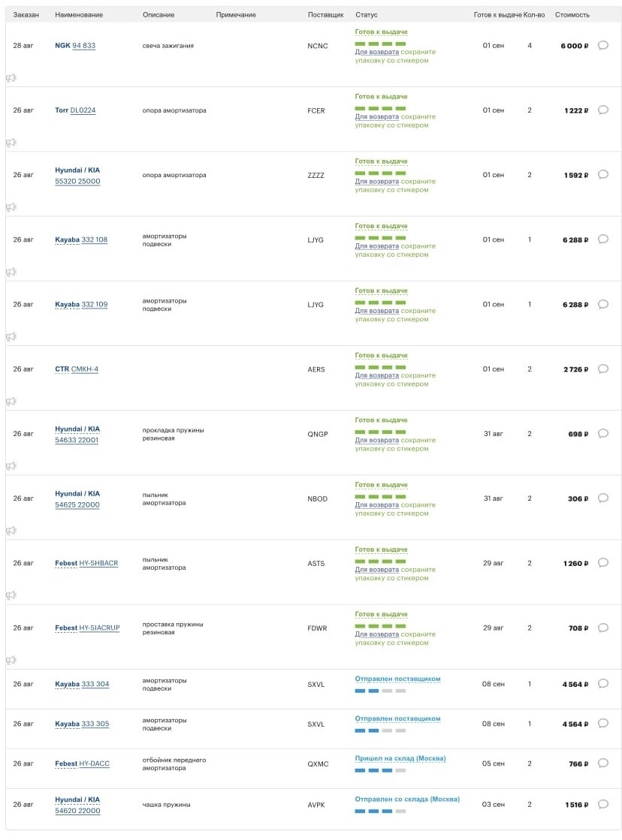This screenshot has height=840, width=622.
Task: Click the megaphone icon on the Febest HY-SHBACR row
Action: pyautogui.click(x=11, y=595)
